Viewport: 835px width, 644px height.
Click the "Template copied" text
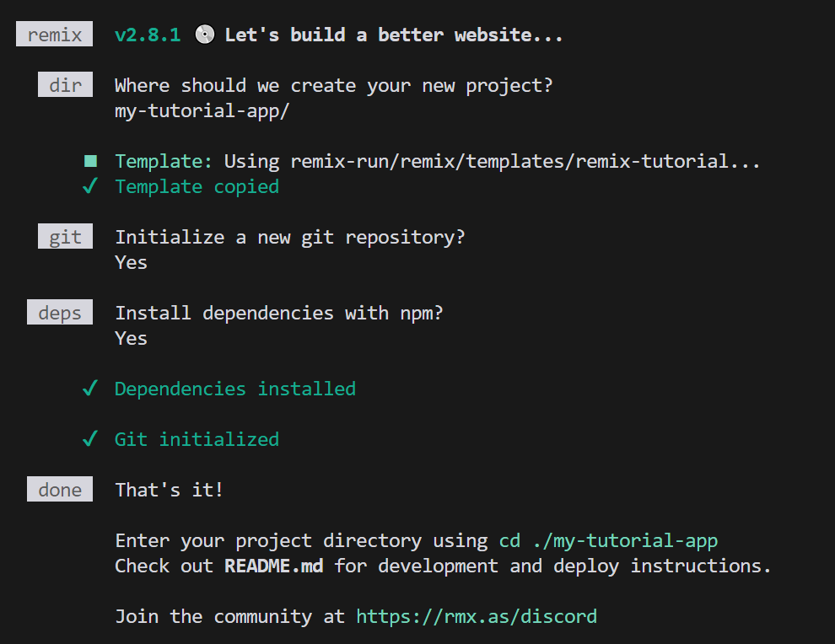pos(197,187)
